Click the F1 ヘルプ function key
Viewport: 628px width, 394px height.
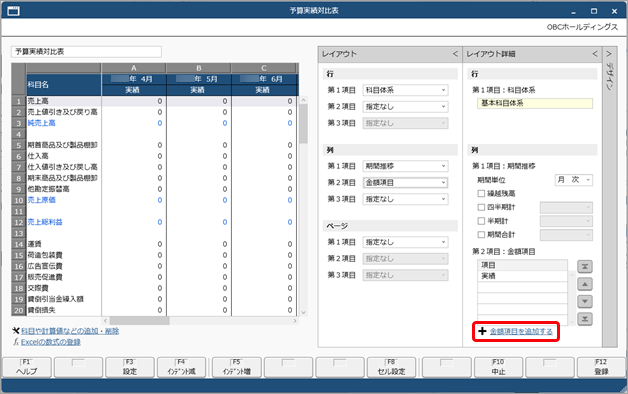point(27,367)
